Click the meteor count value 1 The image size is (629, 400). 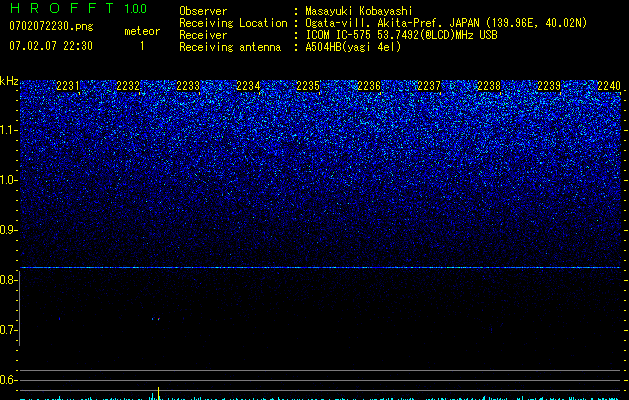pyautogui.click(x=142, y=46)
